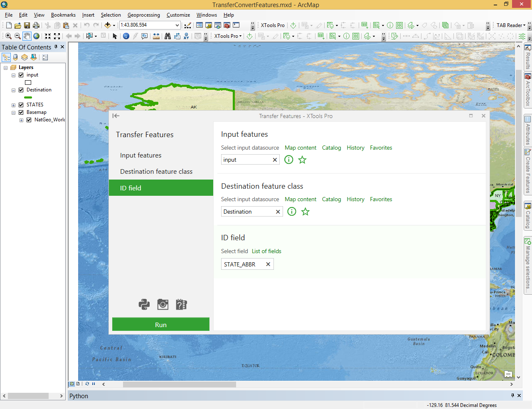This screenshot has height=409, width=532.
Task: Open the map scale dropdown
Action: tap(177, 25)
